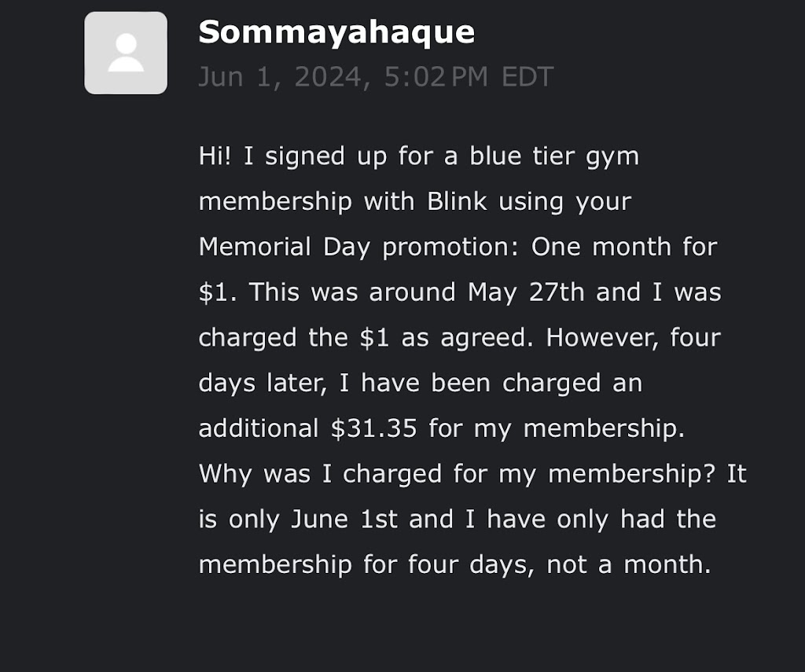Click the "Memorial Day" text

[286, 247]
